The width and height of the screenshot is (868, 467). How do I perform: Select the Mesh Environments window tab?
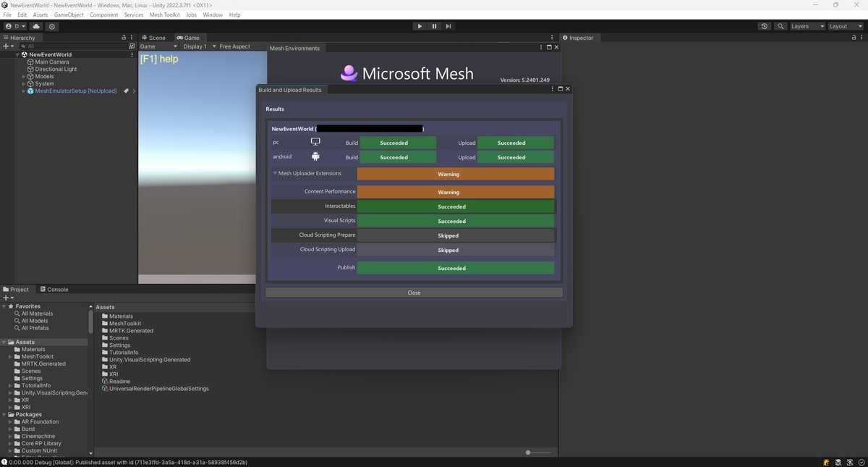pos(294,48)
